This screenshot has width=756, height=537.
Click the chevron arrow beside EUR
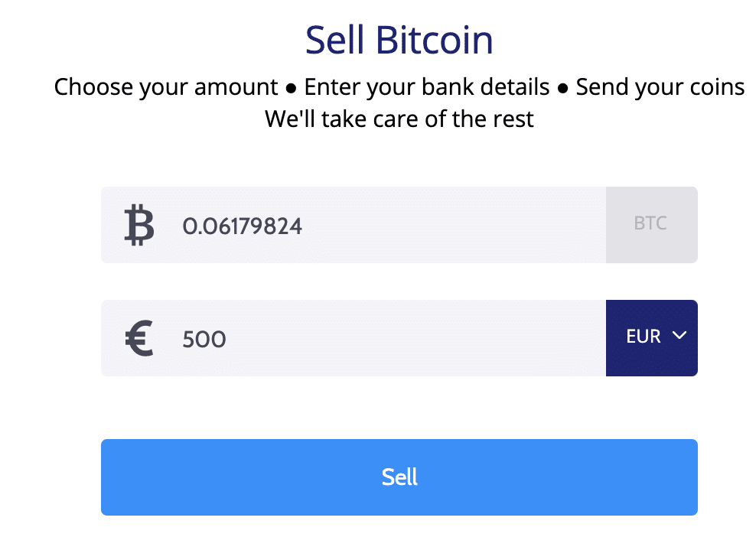point(679,335)
